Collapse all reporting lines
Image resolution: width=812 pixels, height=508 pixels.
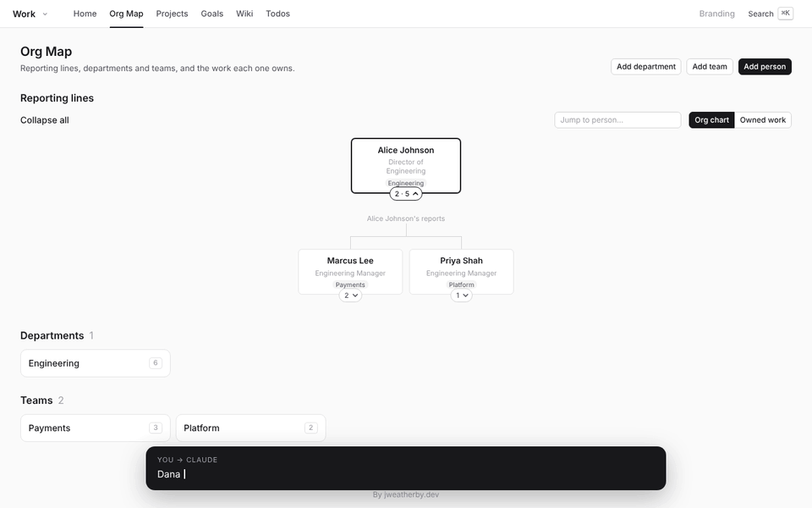coord(45,120)
